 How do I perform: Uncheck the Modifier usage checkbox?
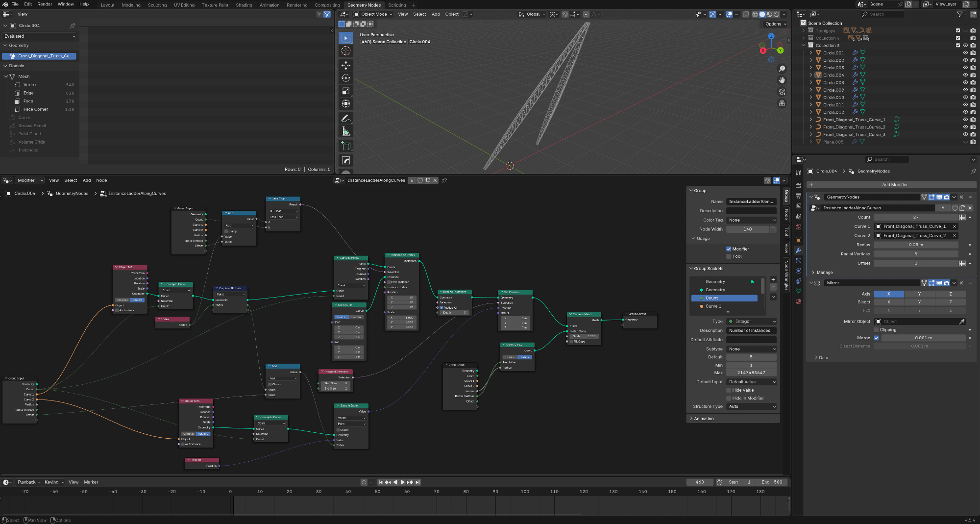(x=729, y=249)
